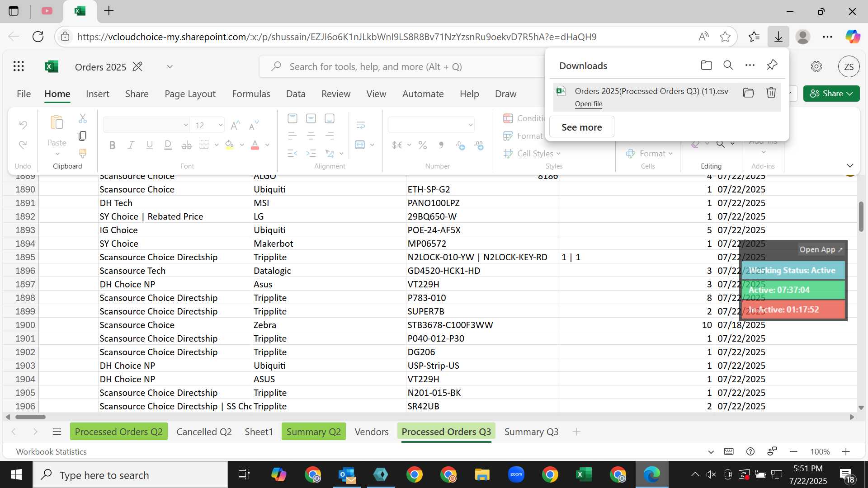
Task: Open the Excel app launcher grid
Action: click(x=19, y=66)
